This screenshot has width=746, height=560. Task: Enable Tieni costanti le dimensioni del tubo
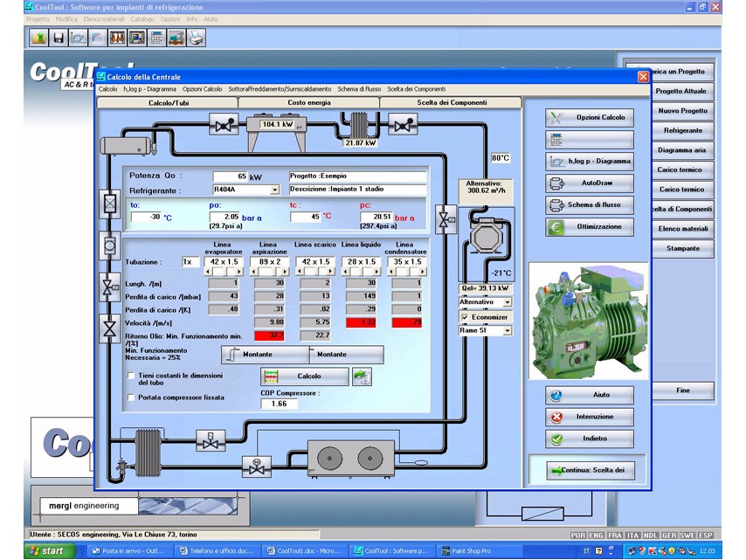point(131,376)
